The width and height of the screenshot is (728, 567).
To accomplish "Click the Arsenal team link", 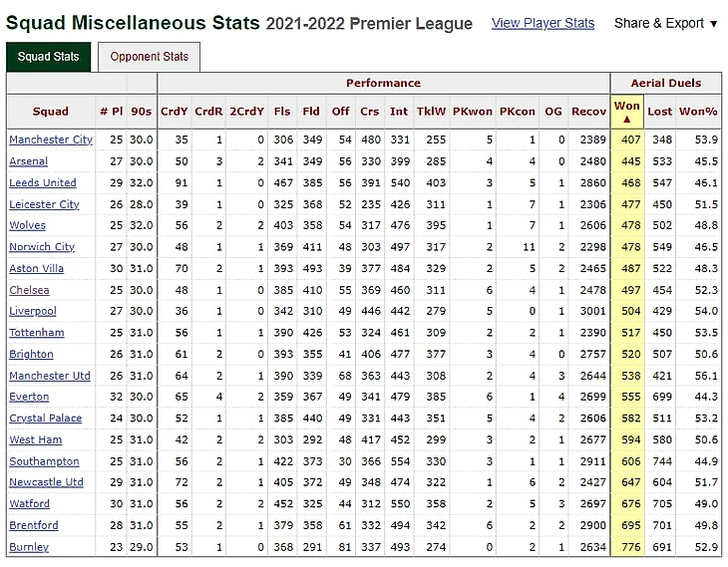I will (28, 161).
